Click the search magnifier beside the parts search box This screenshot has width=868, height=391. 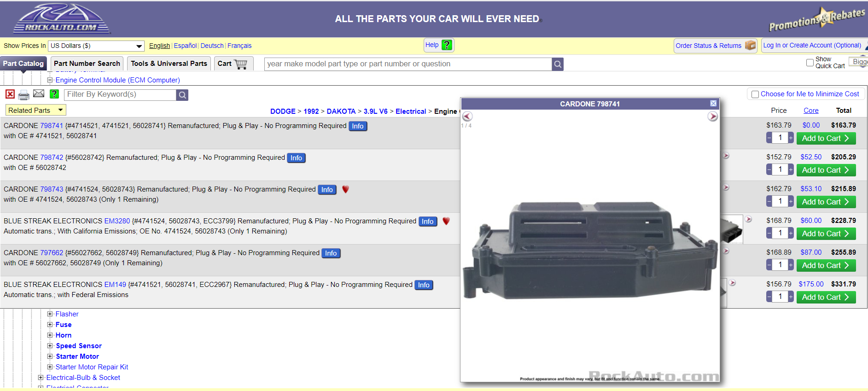558,64
